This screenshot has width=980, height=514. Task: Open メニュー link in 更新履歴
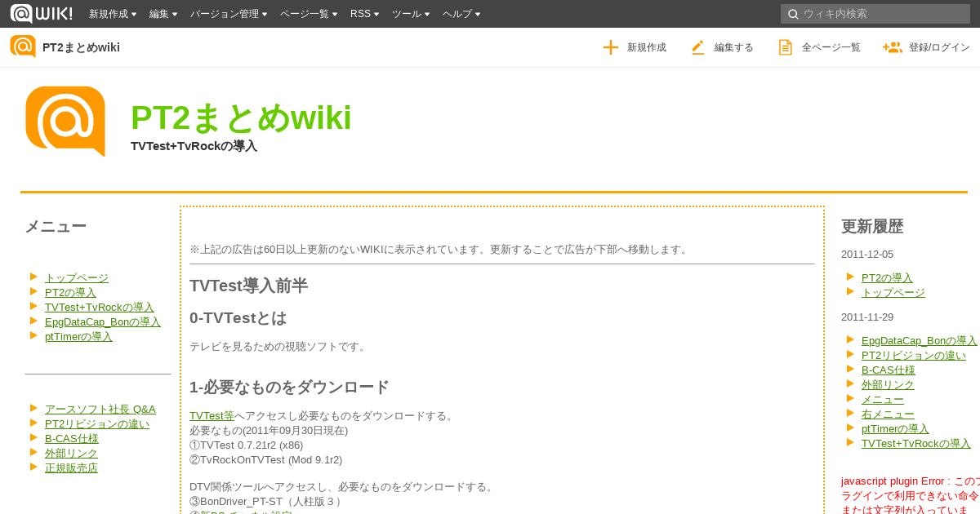click(883, 399)
